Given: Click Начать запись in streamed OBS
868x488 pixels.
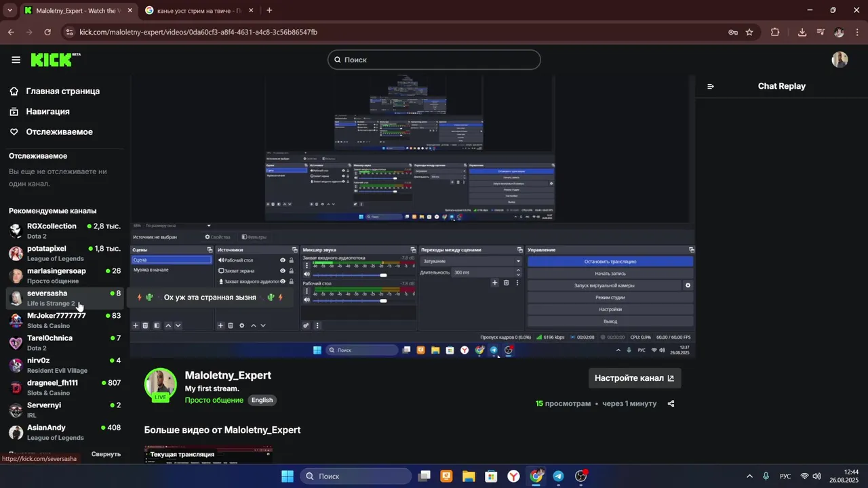Looking at the screenshot, I should pyautogui.click(x=610, y=273).
